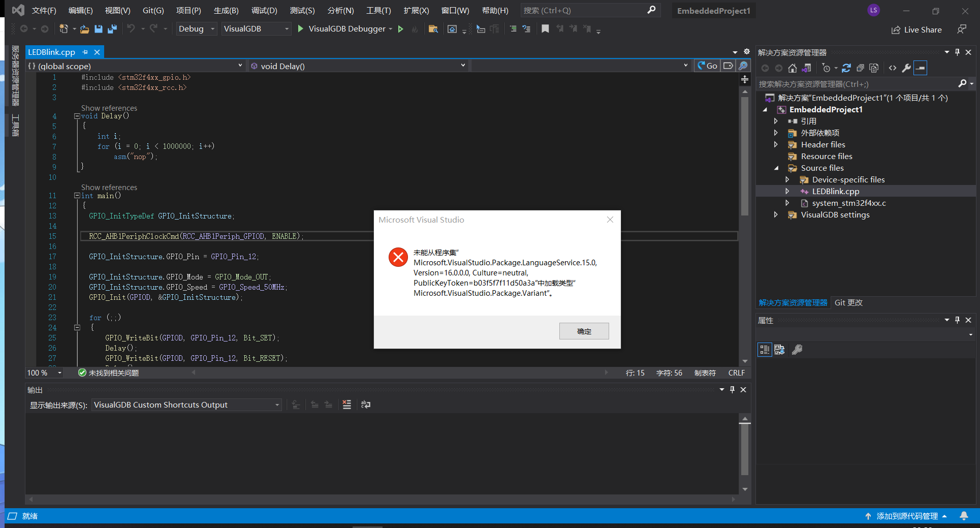Click Sync with Active Document refresh icon

pos(846,68)
